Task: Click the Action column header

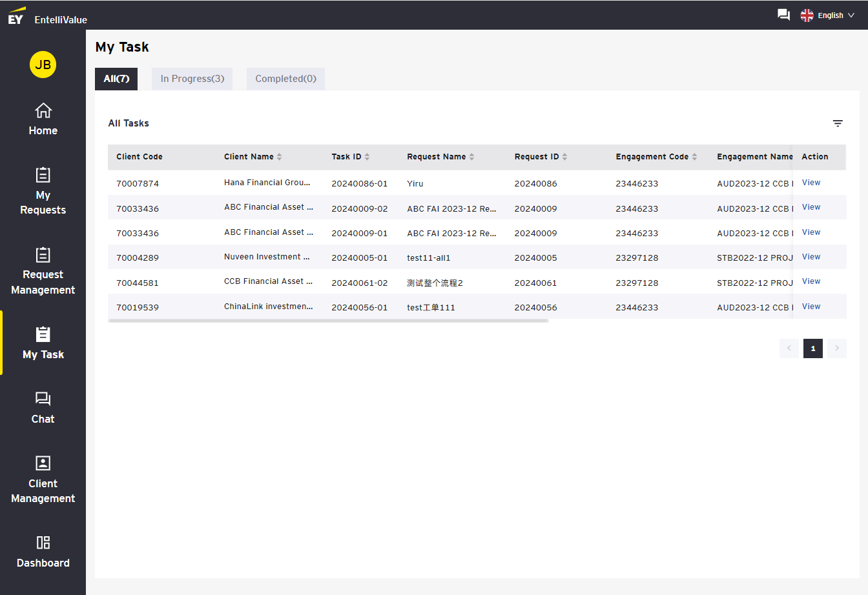Action: (815, 157)
